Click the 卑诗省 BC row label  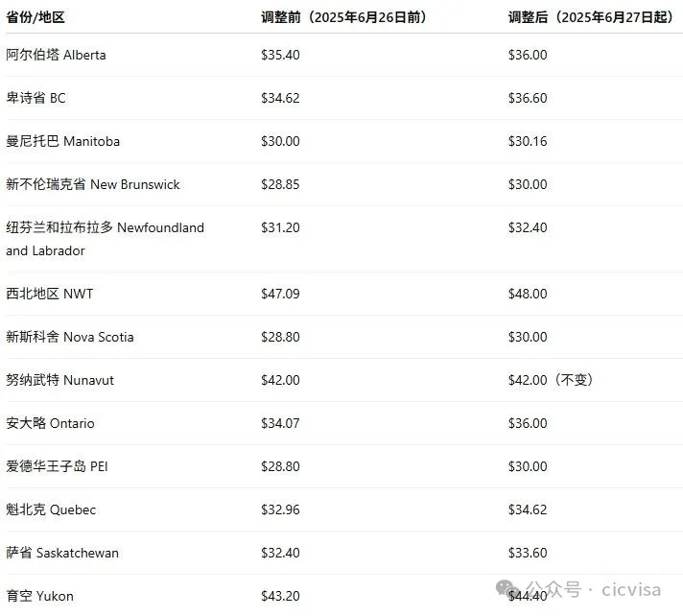(36, 98)
